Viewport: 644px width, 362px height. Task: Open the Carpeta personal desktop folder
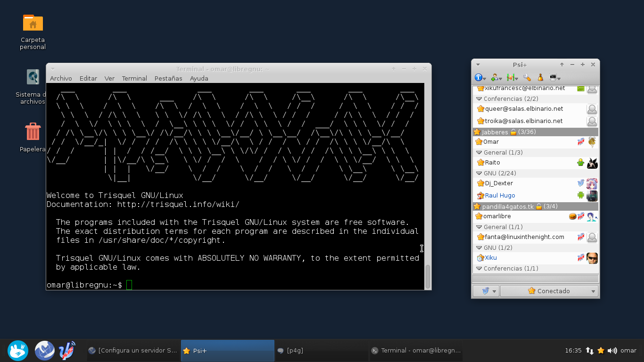point(33,31)
